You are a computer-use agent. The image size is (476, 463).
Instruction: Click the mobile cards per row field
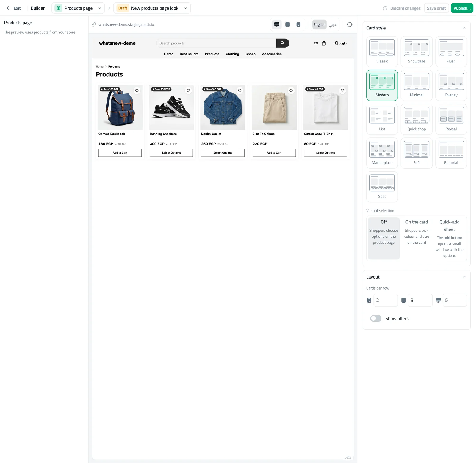386,300
